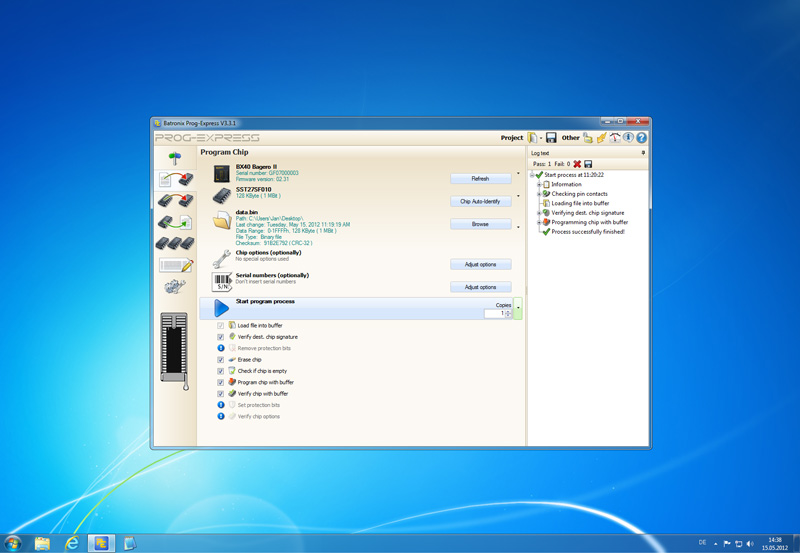Open Windows Explorer from the taskbar
Image resolution: width=800 pixels, height=553 pixels.
(x=42, y=544)
